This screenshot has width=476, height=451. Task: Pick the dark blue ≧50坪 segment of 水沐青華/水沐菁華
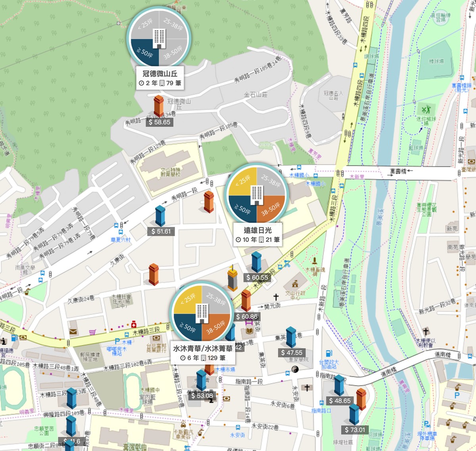coord(188,327)
